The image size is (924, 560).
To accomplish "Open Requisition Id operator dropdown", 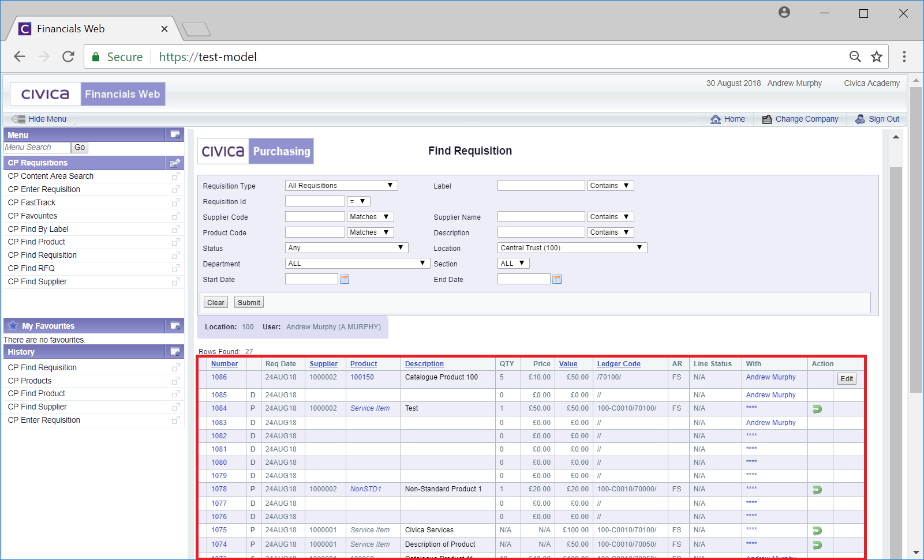I will (358, 201).
